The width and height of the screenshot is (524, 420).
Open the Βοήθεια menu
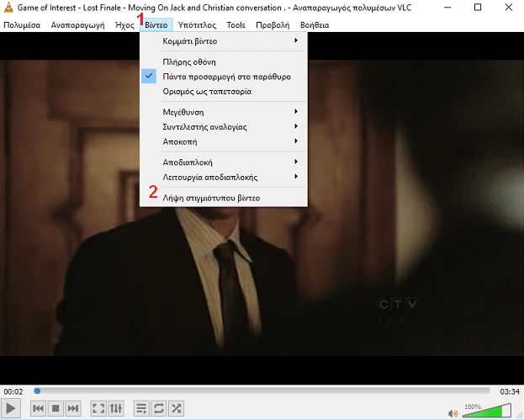click(315, 25)
